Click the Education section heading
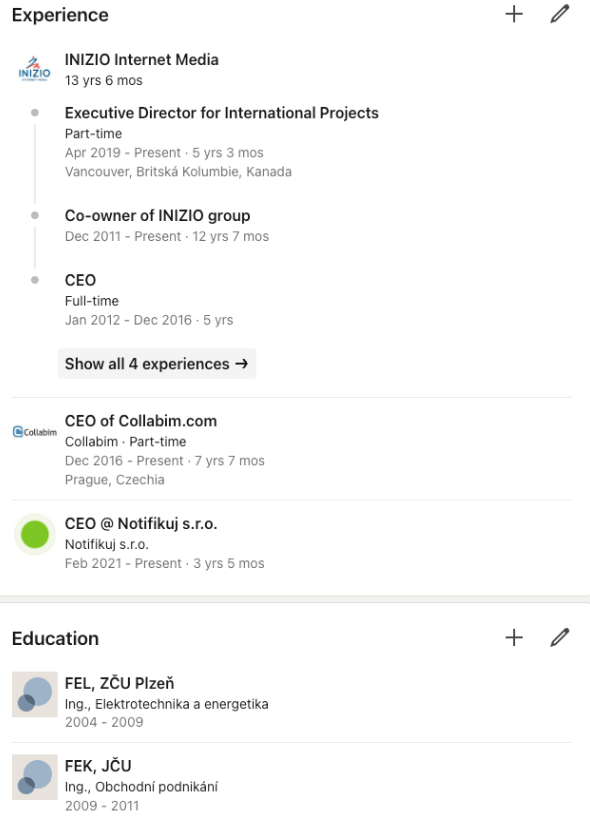 [55, 638]
